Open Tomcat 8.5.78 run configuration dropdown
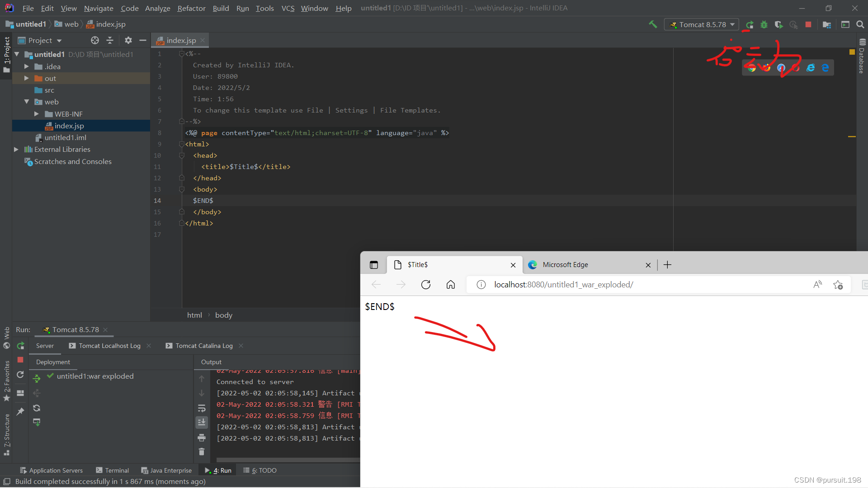 point(702,24)
